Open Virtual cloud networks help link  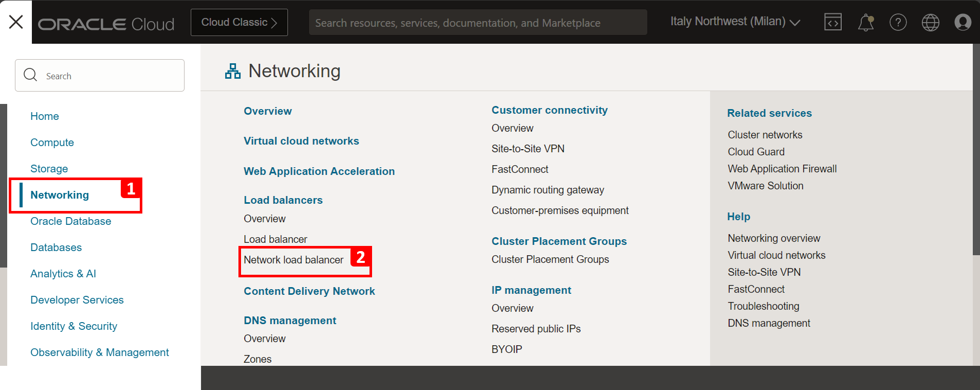pos(776,255)
